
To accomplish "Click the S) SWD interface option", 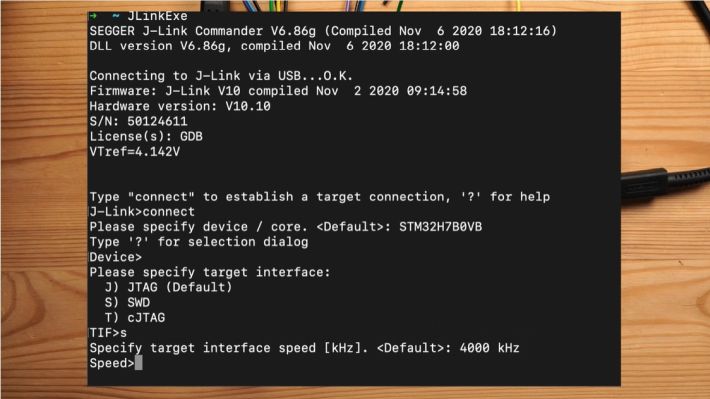I will click(x=127, y=303).
